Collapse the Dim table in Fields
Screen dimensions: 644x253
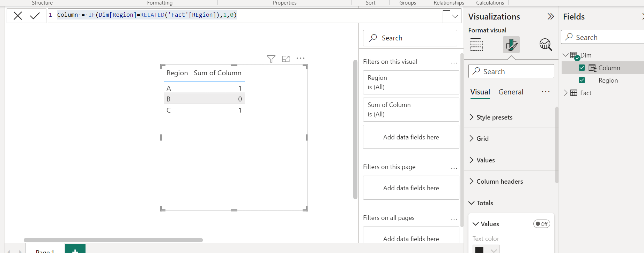[x=566, y=55]
